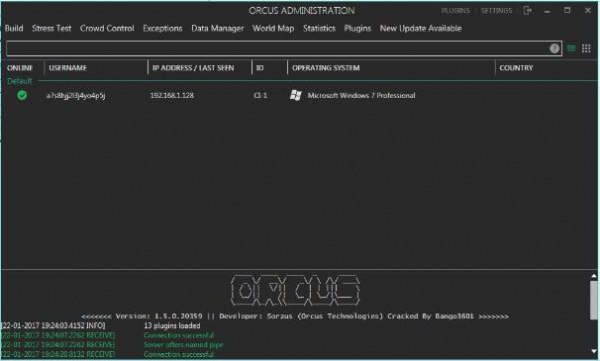Image resolution: width=600 pixels, height=361 pixels.
Task: Collapse the Default client group
Action: click(x=20, y=81)
